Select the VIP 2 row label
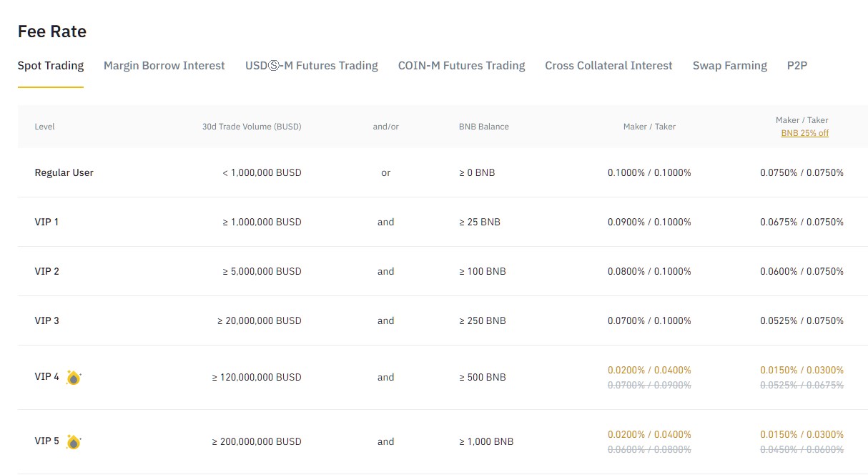Image resolution: width=868 pixels, height=475 pixels. [47, 271]
